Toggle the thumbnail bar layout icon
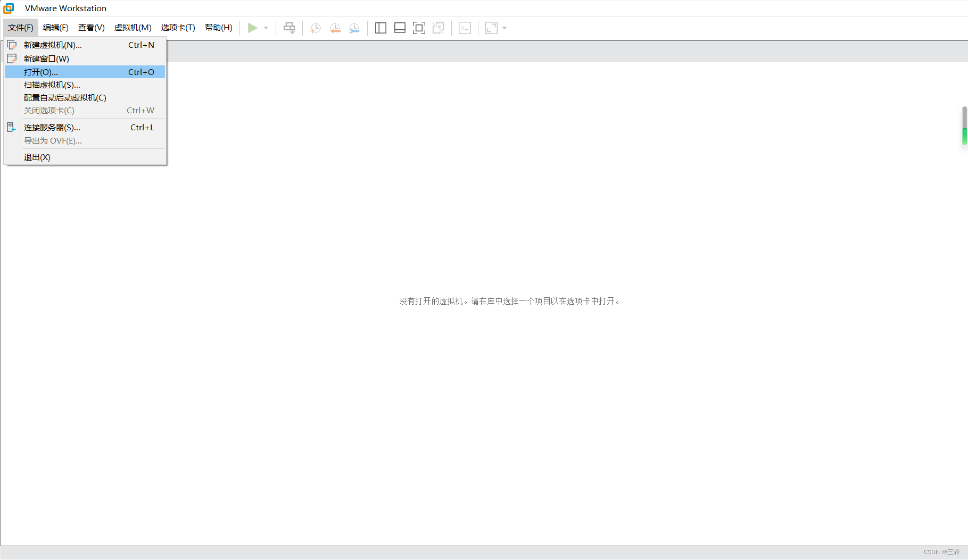Viewport: 968px width, 560px height. pos(400,28)
